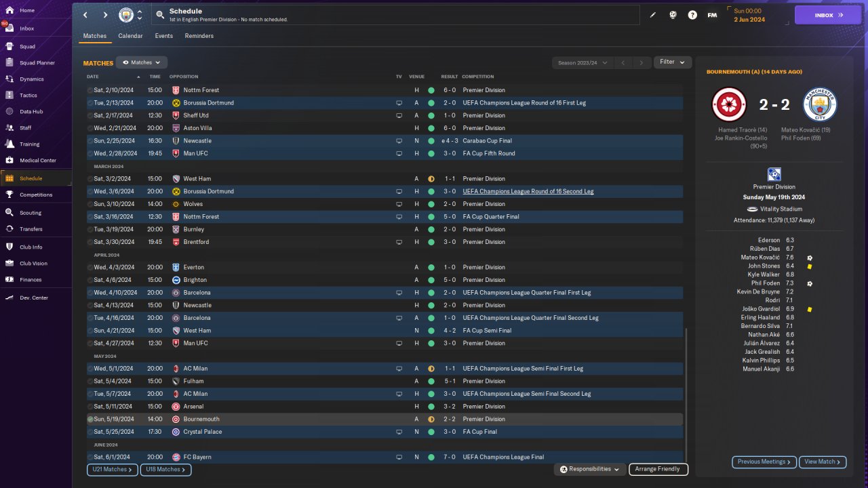Open the Competitions trophy icon
This screenshot has width=868, height=488.
click(9, 195)
